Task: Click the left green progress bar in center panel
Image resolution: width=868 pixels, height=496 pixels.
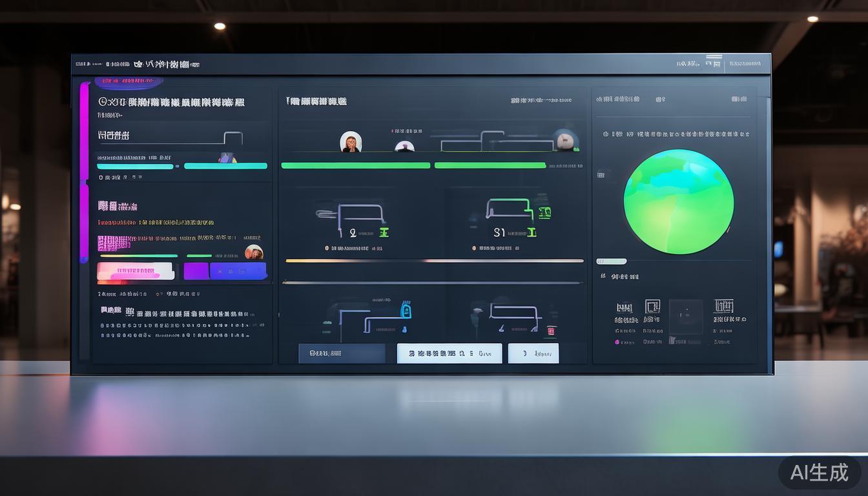Action: (x=355, y=165)
